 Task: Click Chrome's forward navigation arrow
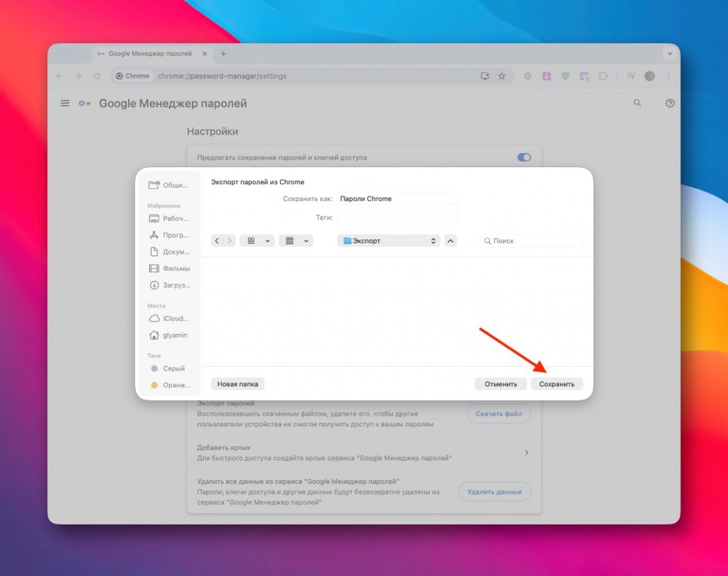pyautogui.click(x=78, y=76)
